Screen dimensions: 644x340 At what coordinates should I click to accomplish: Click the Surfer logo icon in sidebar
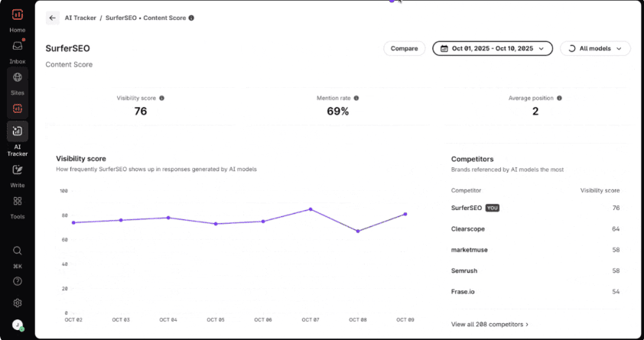[x=18, y=15]
